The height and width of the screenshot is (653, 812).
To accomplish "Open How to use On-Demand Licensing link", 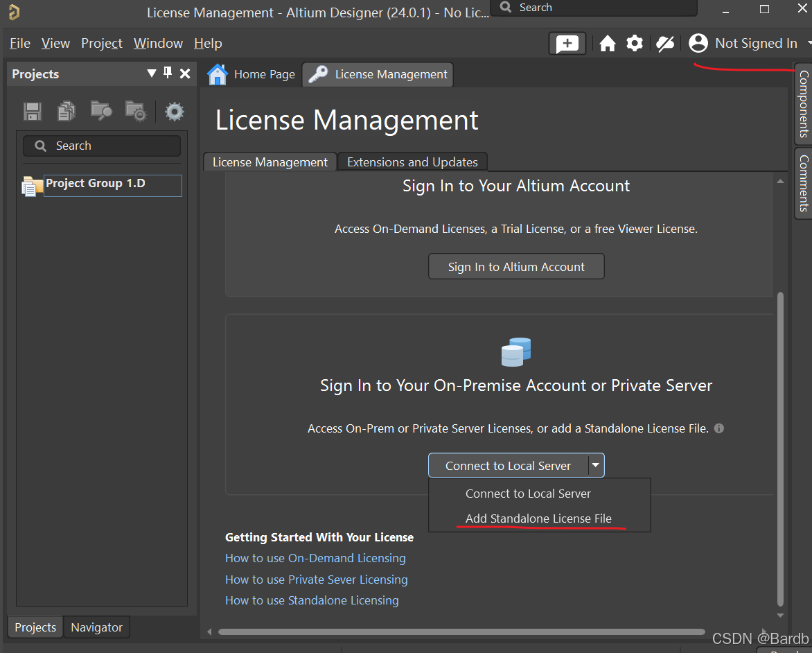I will tap(315, 558).
